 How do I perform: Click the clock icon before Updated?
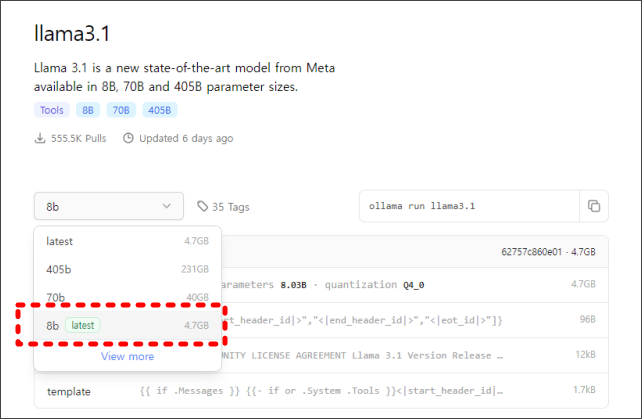coord(128,138)
